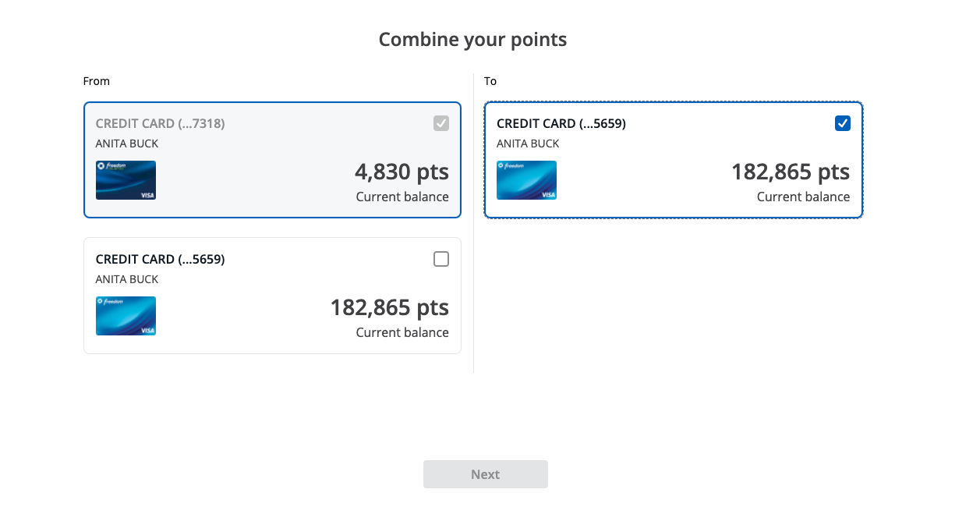980x507 pixels.
Task: Click ANITA BUCK name on card 7318
Action: pyautogui.click(x=127, y=144)
